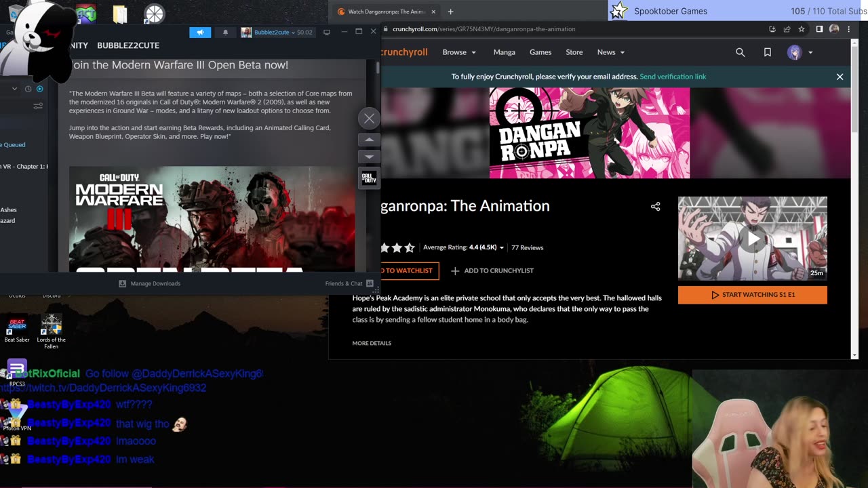Viewport: 868px width, 488px height.
Task: Click the Crunchyroll purple profile avatar
Action: [794, 52]
